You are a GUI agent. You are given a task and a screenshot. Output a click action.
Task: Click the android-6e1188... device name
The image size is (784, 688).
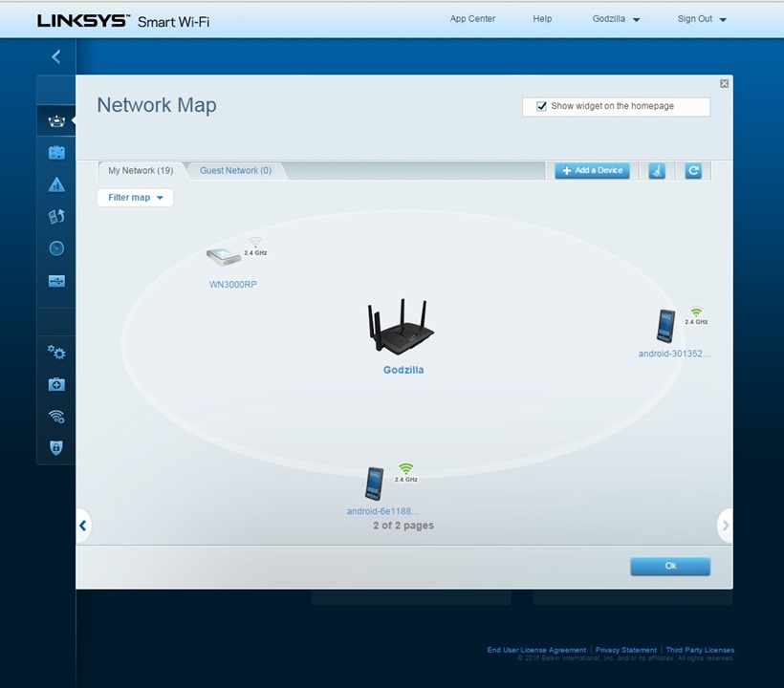pos(382,511)
